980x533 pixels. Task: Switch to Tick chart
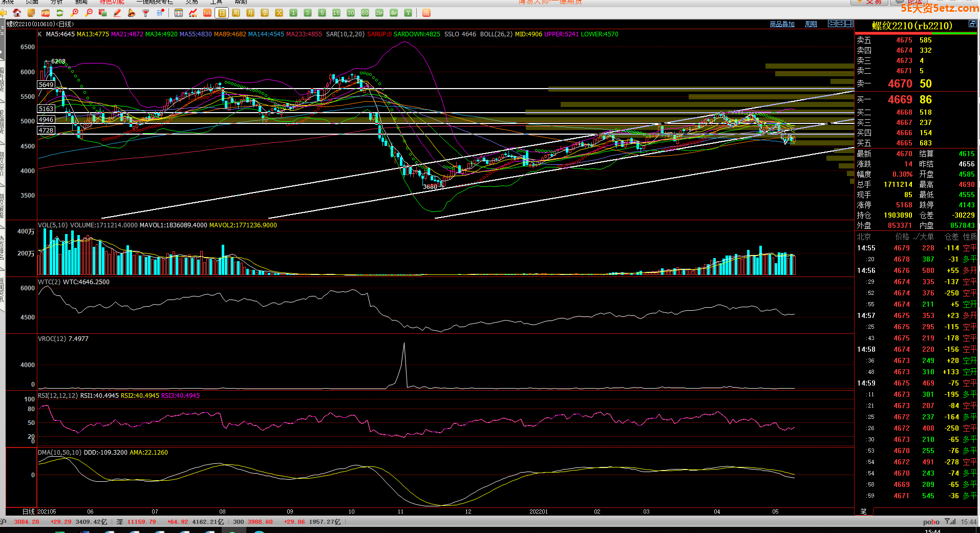pyautogui.click(x=207, y=13)
